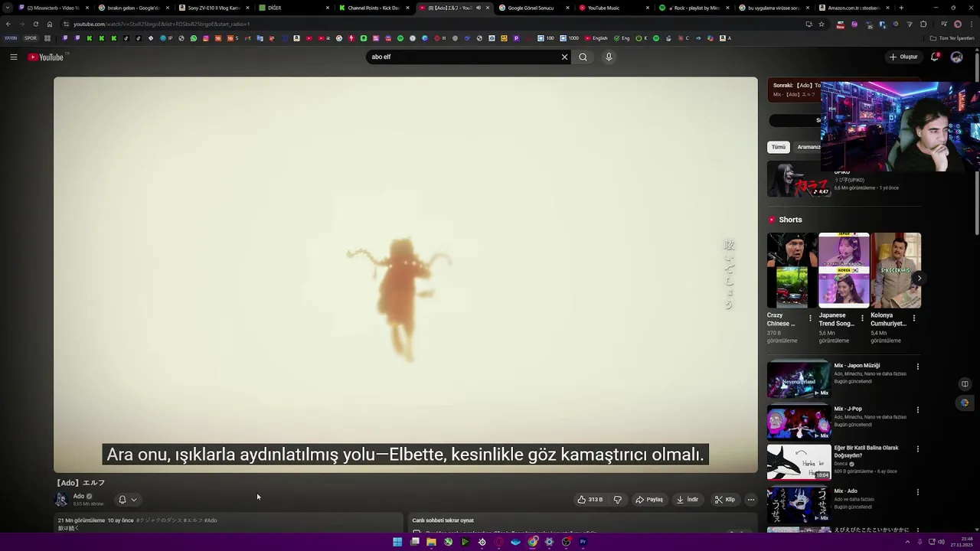
Task: Bookmark this page with the star
Action: 822,24
